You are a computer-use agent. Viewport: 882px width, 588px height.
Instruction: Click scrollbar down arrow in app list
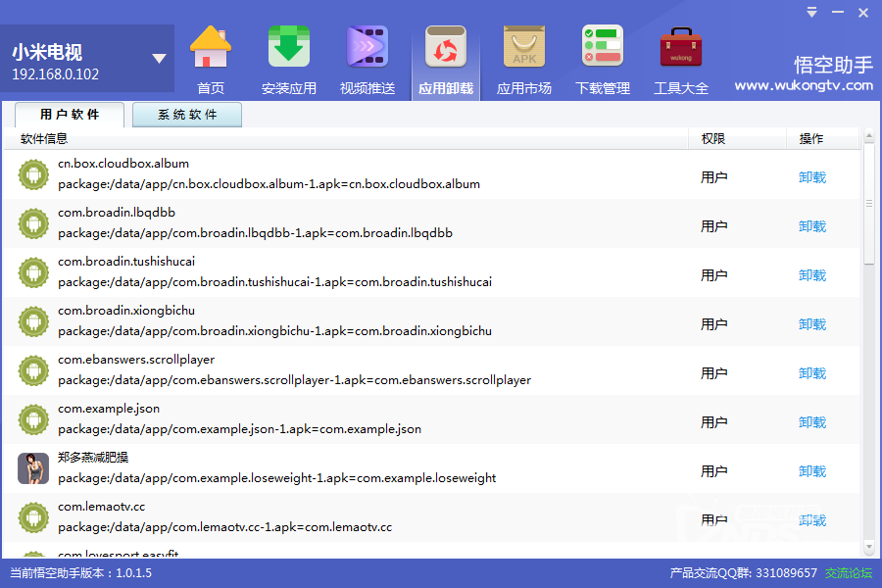pyautogui.click(x=869, y=547)
